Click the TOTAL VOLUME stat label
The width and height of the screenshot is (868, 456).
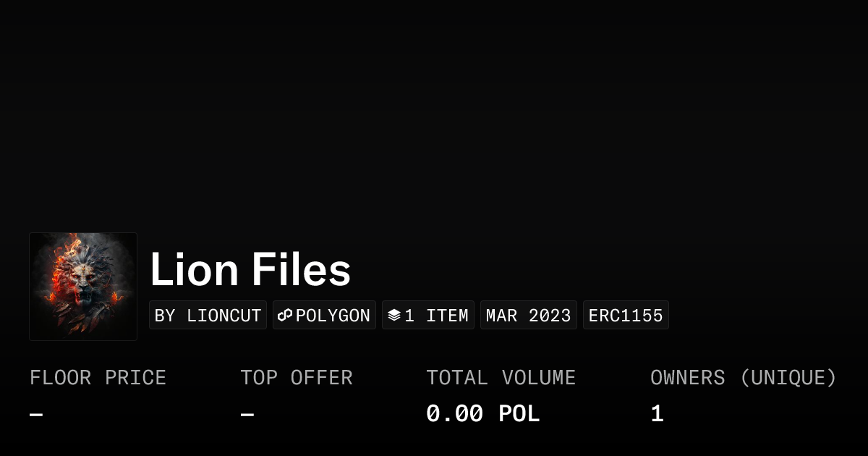click(x=501, y=378)
